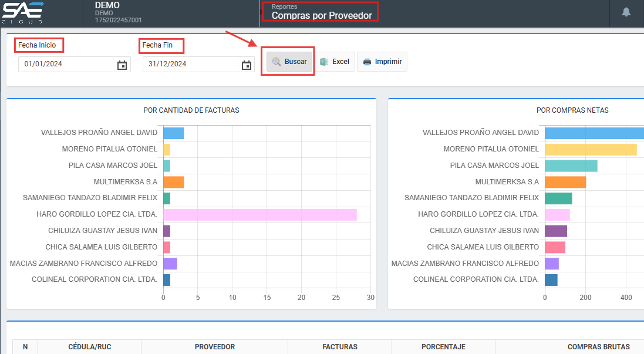The image size is (644, 354).
Task: Sort table by CÉDULA/RUC column header
Action: (x=89, y=347)
